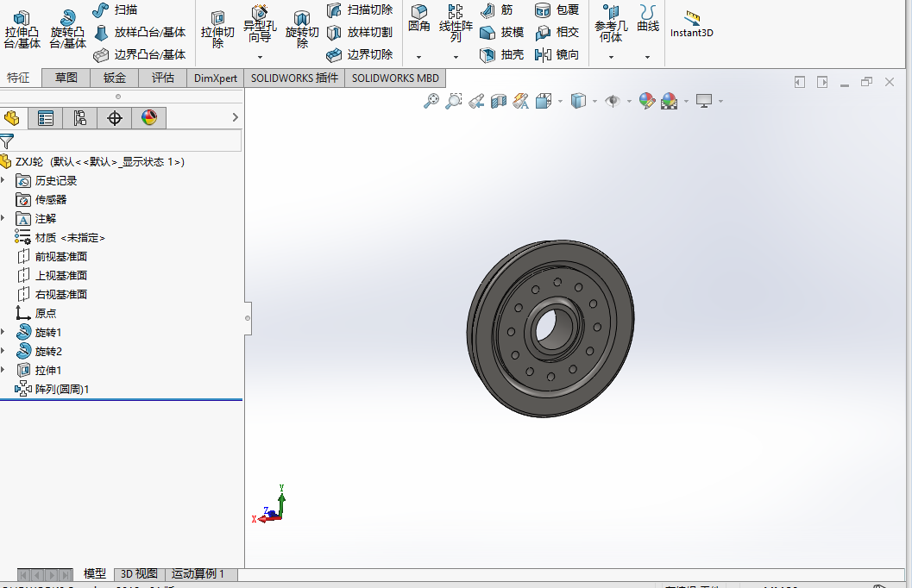The height and width of the screenshot is (588, 912).
Task: Choose Swept Cut (扫描切除)
Action: coord(360,9)
